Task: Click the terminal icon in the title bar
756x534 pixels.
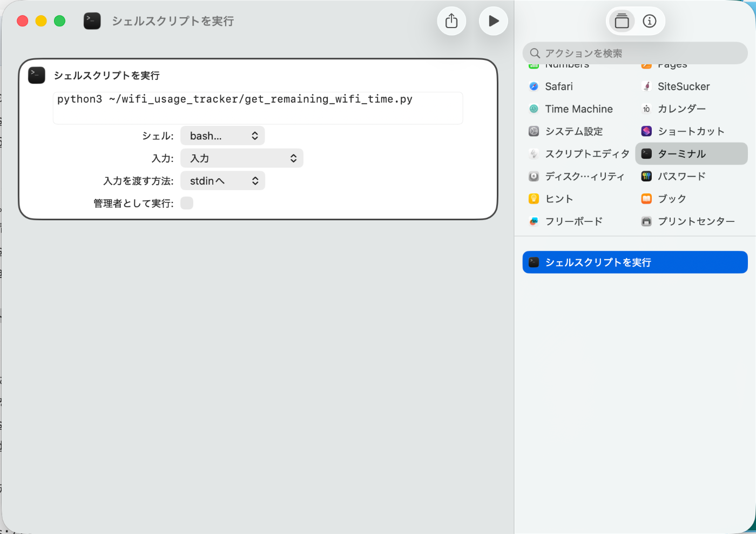Action: [92, 21]
